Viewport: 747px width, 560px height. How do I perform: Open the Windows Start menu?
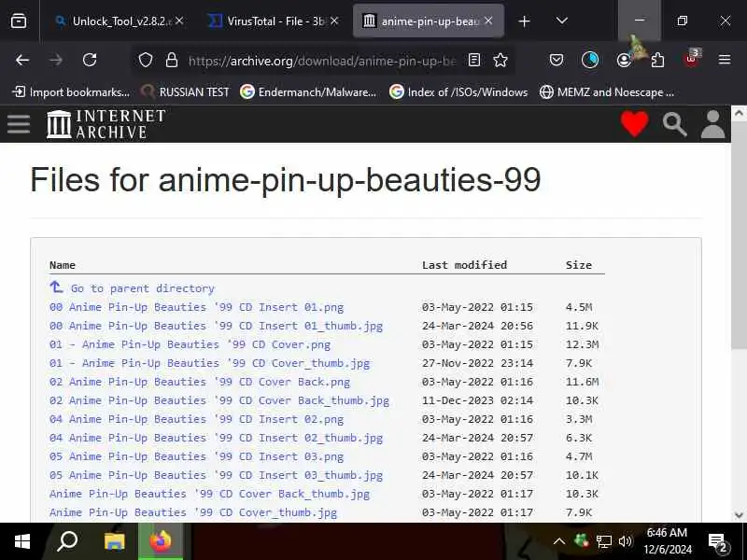(21, 541)
